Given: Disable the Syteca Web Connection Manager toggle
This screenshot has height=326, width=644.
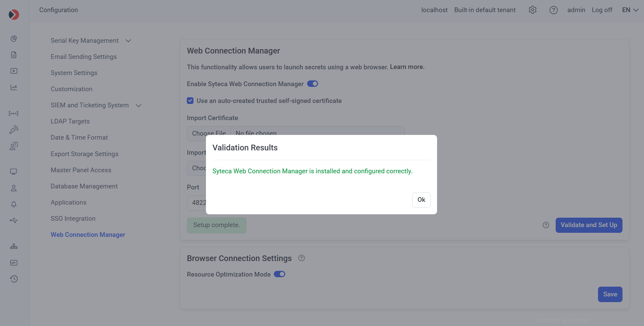Looking at the screenshot, I should click(x=312, y=84).
